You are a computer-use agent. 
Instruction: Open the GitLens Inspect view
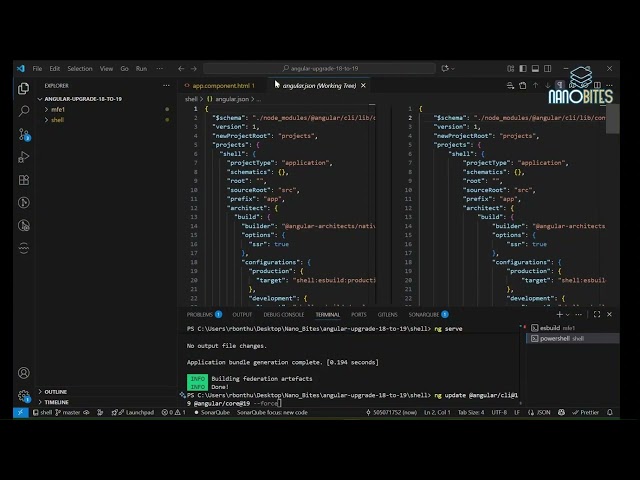click(x=24, y=225)
